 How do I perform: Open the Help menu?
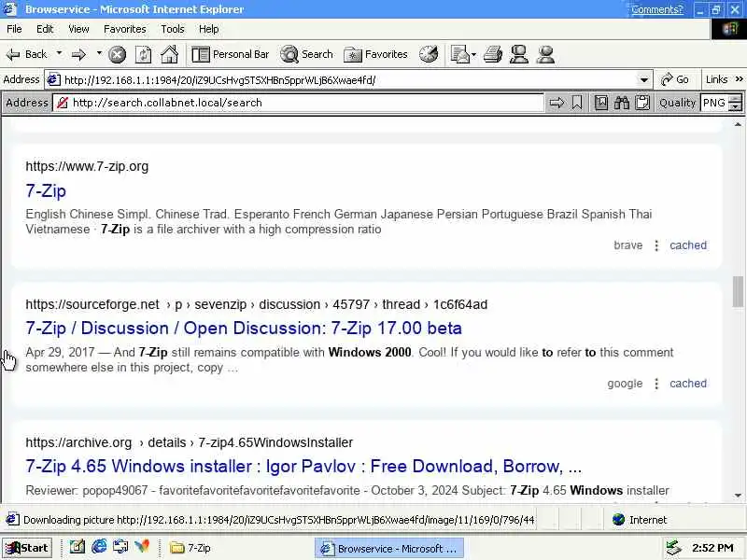point(208,29)
